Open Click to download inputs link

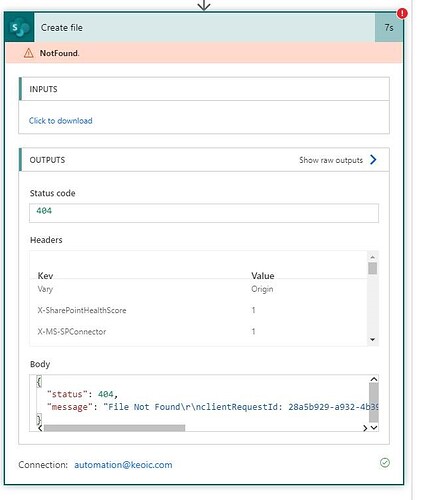point(60,121)
